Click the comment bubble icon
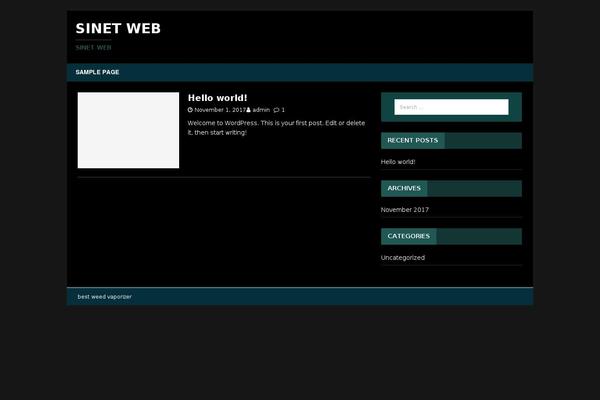600x400 pixels. click(x=276, y=110)
